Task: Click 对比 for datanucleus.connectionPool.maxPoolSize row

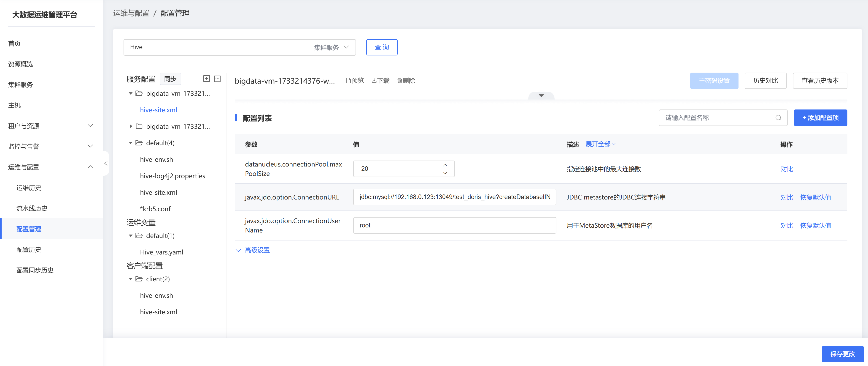Action: click(x=787, y=169)
